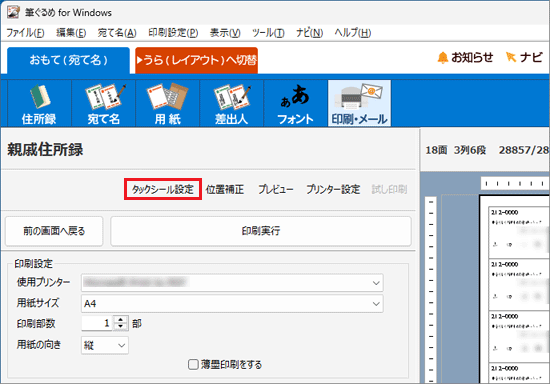
Task: Select the 印刷・メール print and mail tool
Action: [x=360, y=103]
